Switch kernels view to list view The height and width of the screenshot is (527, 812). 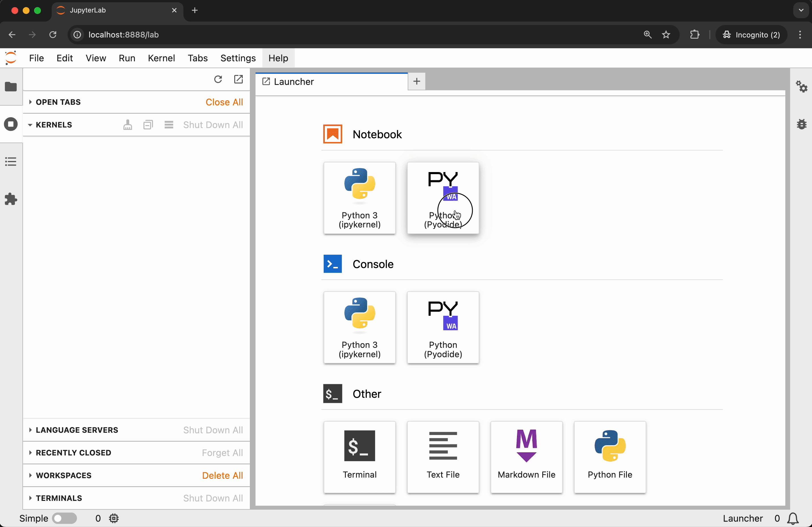click(x=169, y=125)
